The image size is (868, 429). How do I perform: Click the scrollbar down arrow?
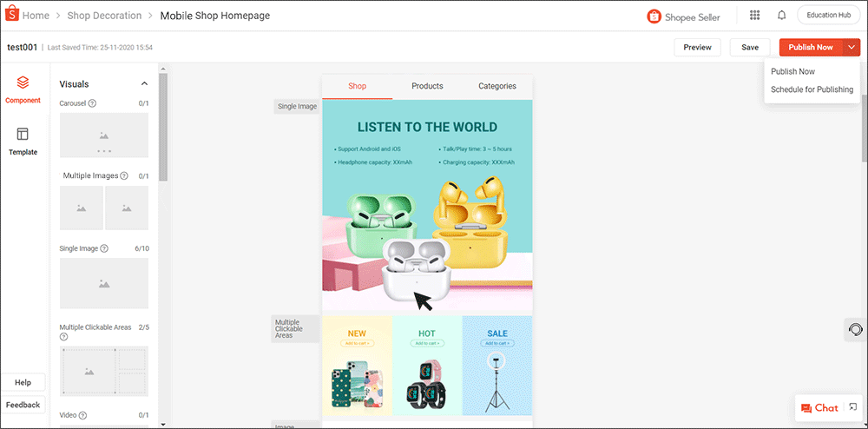(x=163, y=425)
